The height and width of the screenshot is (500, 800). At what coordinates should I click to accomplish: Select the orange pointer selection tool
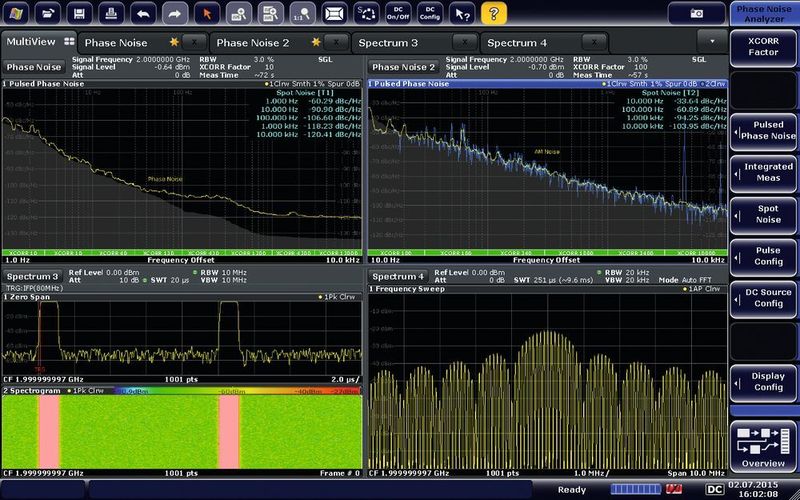click(207, 13)
